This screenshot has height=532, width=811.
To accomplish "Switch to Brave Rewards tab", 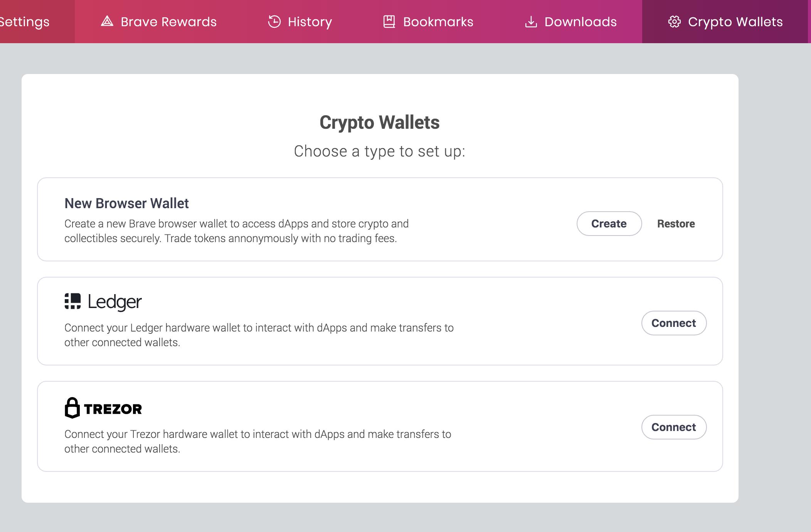I will pyautogui.click(x=168, y=22).
